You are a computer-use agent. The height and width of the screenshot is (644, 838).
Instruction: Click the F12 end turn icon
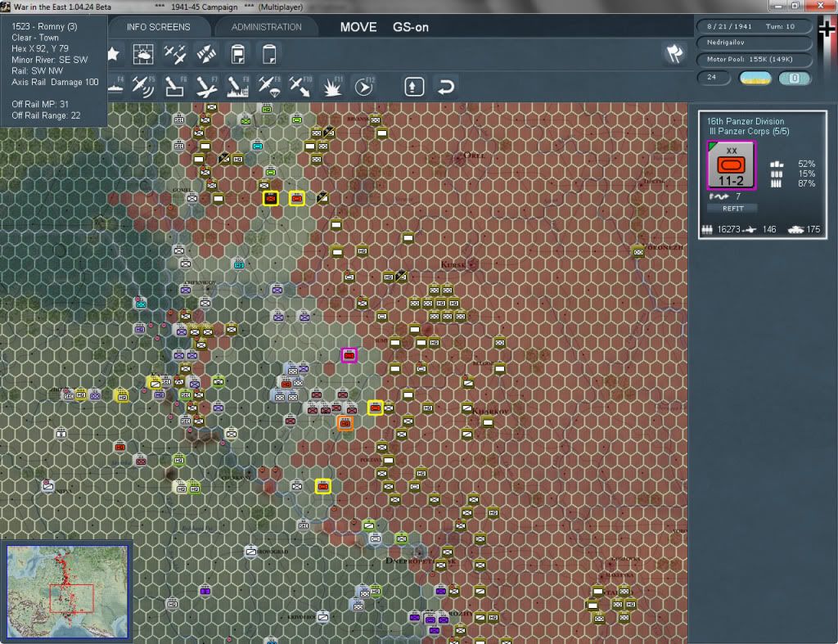(x=364, y=86)
